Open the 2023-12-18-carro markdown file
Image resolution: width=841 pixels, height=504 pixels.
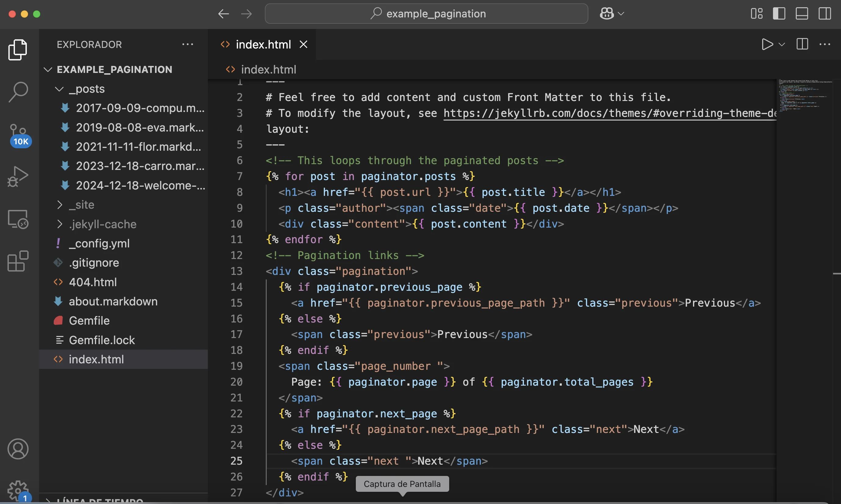point(124,166)
